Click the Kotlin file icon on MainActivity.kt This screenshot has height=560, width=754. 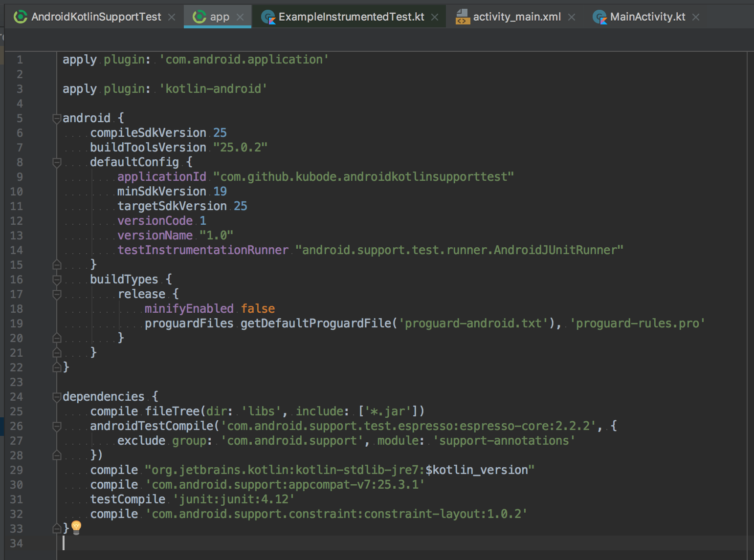[600, 17]
